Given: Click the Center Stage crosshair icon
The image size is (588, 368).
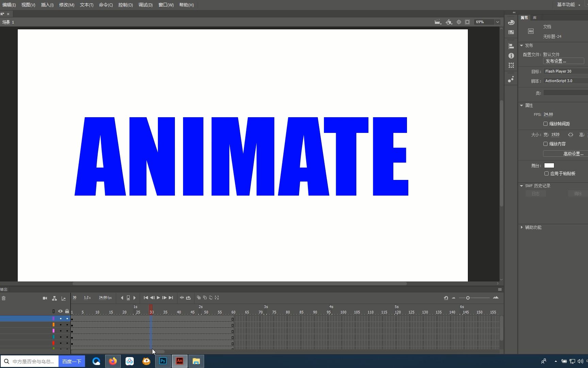Looking at the screenshot, I should [459, 22].
